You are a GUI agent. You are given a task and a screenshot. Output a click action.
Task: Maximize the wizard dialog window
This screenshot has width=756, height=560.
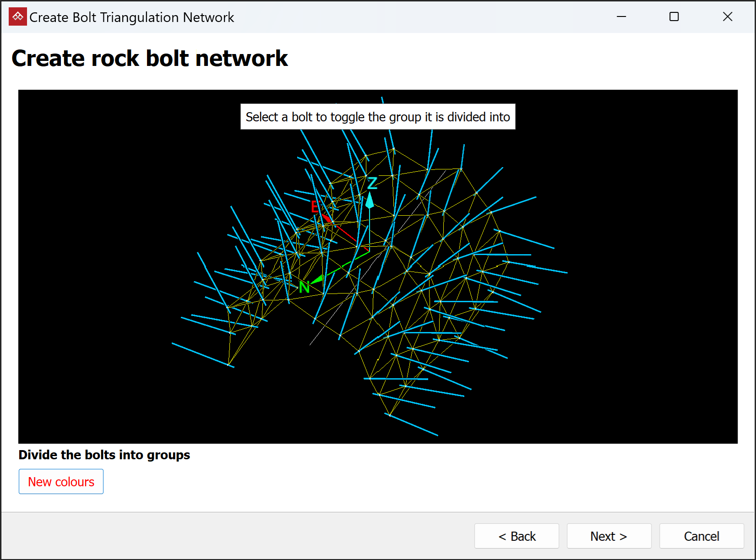coord(674,17)
